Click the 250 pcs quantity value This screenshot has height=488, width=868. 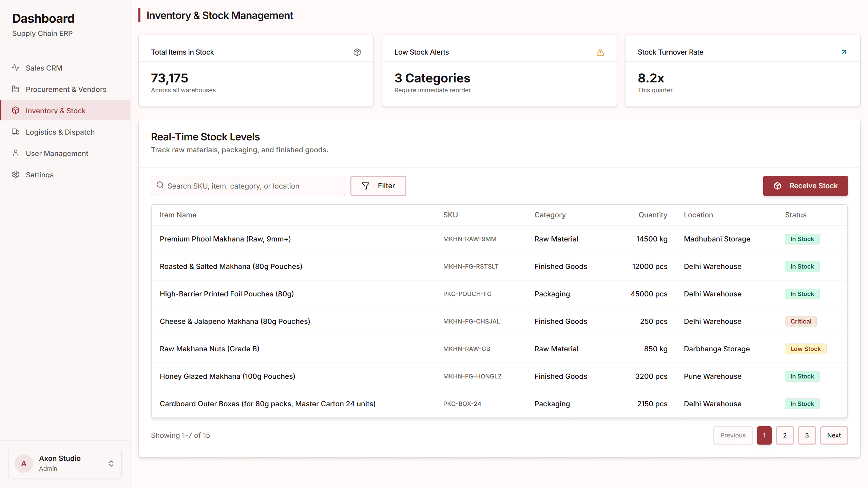coord(654,321)
